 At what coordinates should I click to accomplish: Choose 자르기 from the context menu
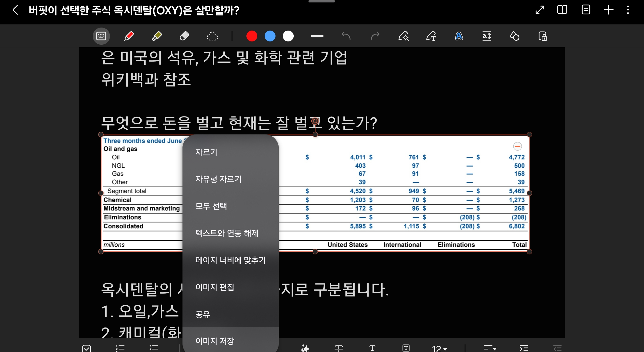[206, 152]
